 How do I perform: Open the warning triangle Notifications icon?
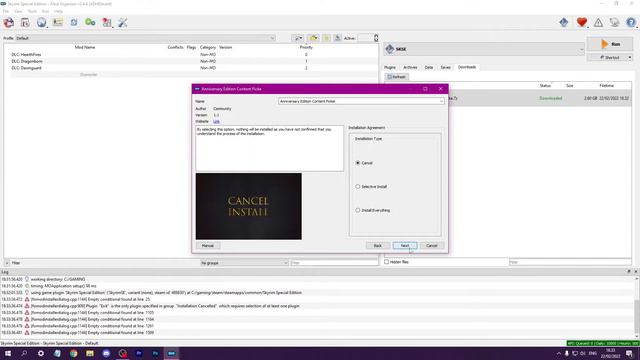[598, 22]
